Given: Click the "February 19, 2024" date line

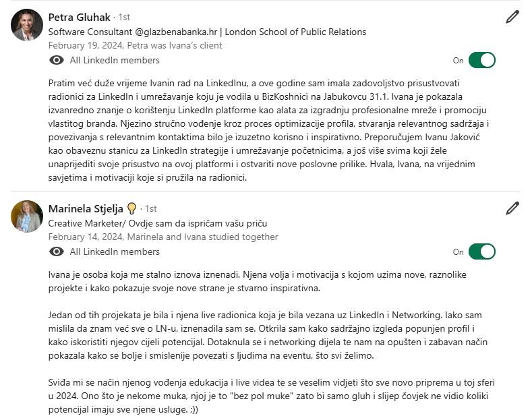Looking at the screenshot, I should pos(135,46).
